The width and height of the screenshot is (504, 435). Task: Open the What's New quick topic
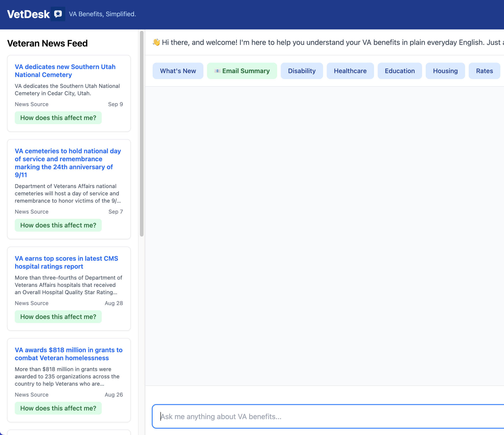178,71
